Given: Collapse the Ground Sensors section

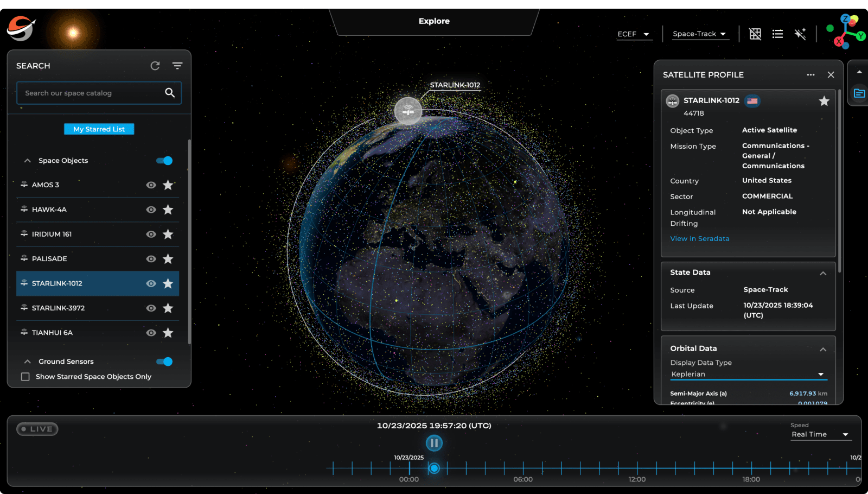Looking at the screenshot, I should [27, 362].
